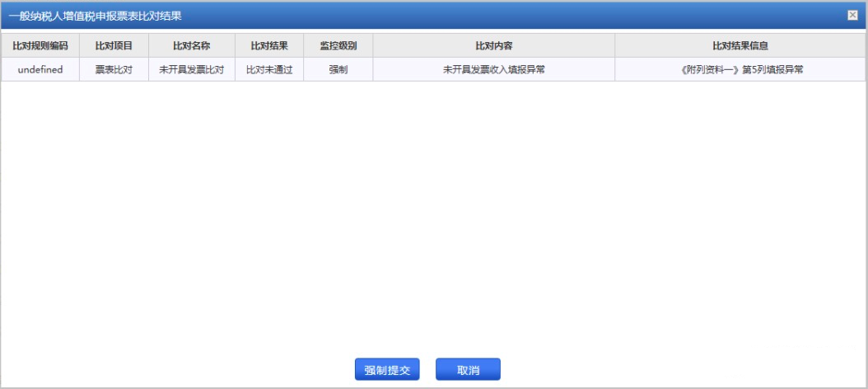Select the 比对项目 column header

[114, 45]
